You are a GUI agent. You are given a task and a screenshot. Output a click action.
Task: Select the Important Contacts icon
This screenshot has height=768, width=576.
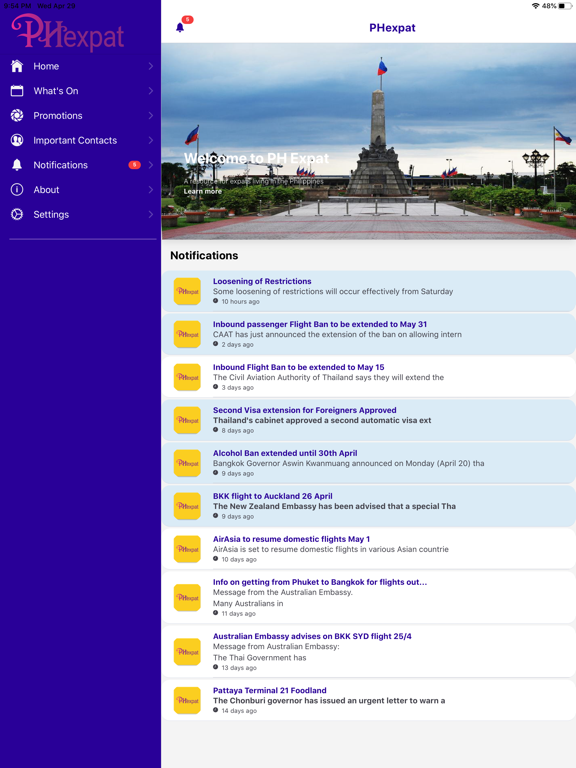coord(17,140)
